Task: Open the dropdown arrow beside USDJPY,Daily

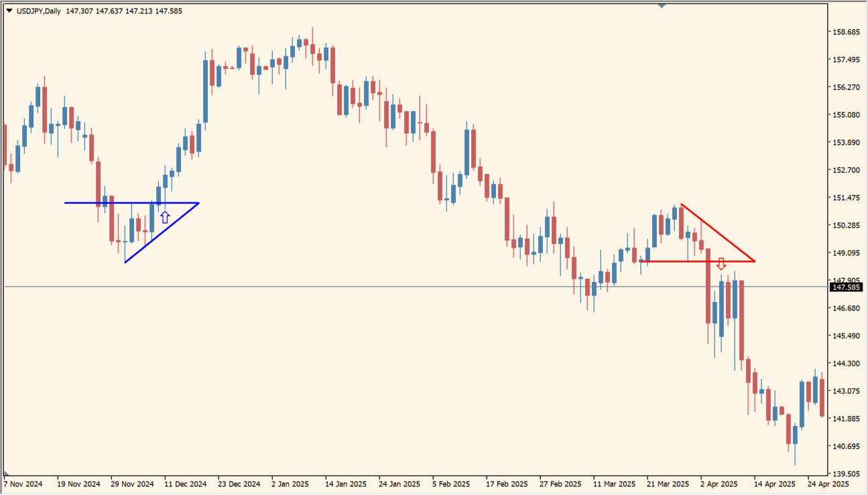Action: (8, 11)
